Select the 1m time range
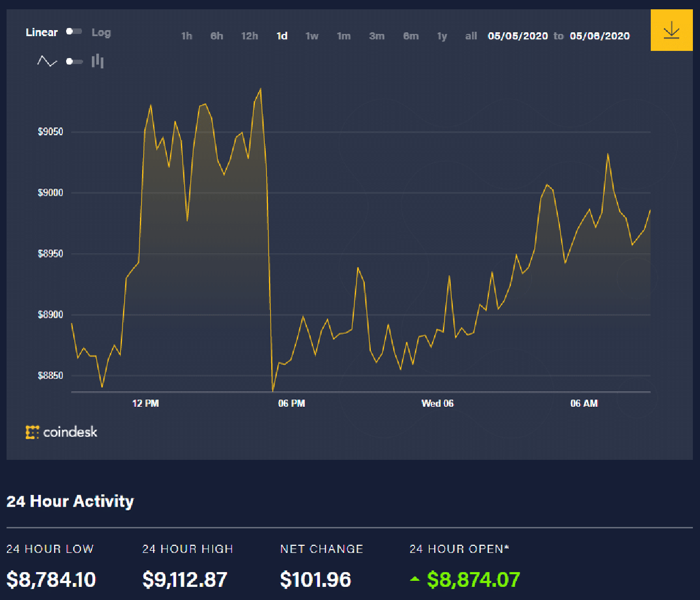 point(343,36)
